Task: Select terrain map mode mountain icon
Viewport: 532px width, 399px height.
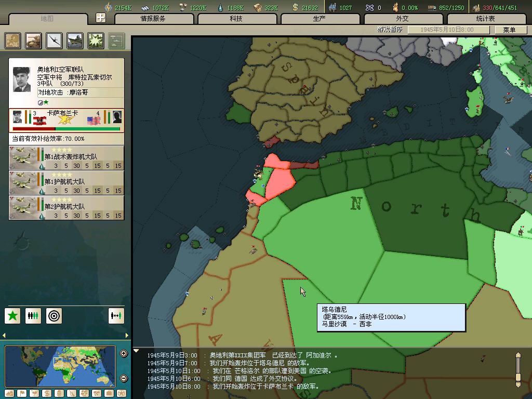Action: click(x=9, y=393)
